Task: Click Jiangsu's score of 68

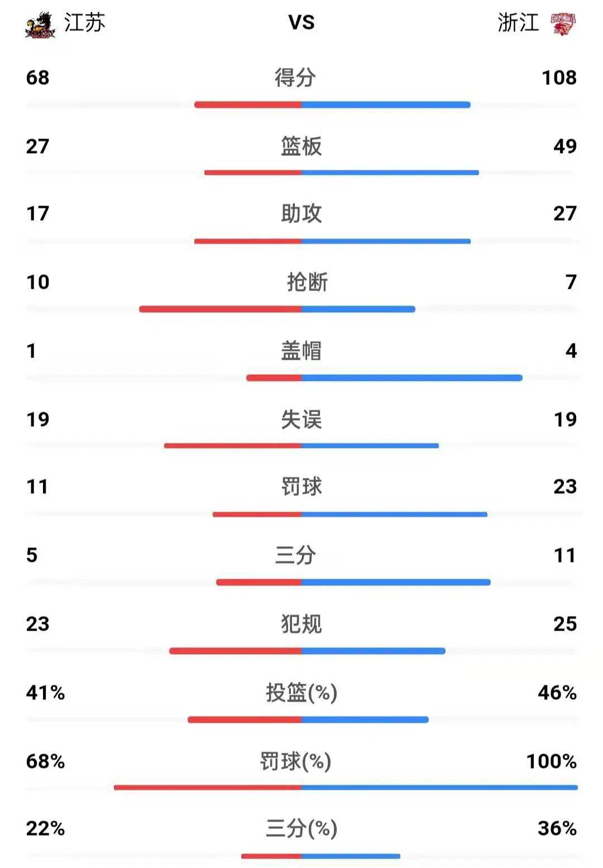Action: point(38,78)
